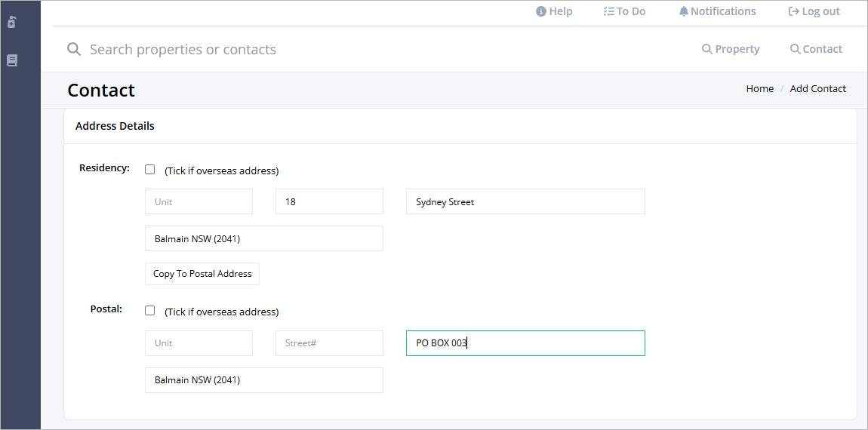Click the Copy To Postal Address button
The image size is (868, 430).
(x=202, y=274)
